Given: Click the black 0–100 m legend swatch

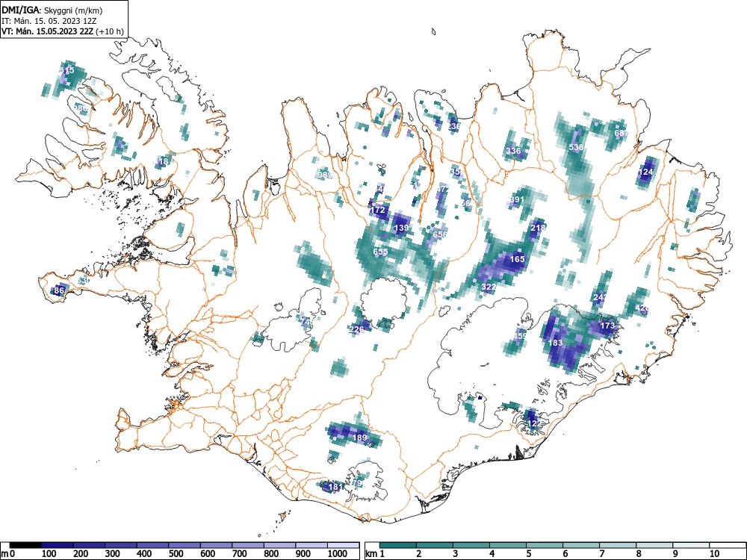Looking at the screenshot, I should tap(25, 545).
